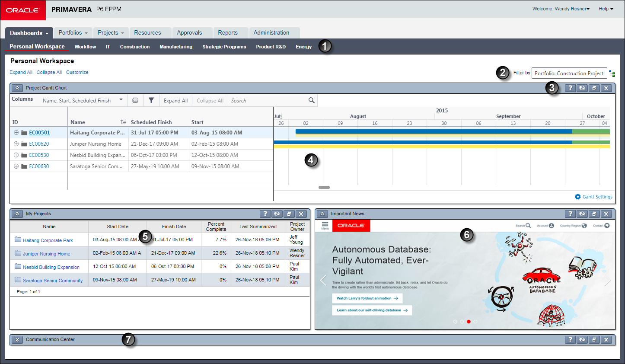Select the third carousel dot indicator
625x364 pixels.
pyautogui.click(x=469, y=322)
